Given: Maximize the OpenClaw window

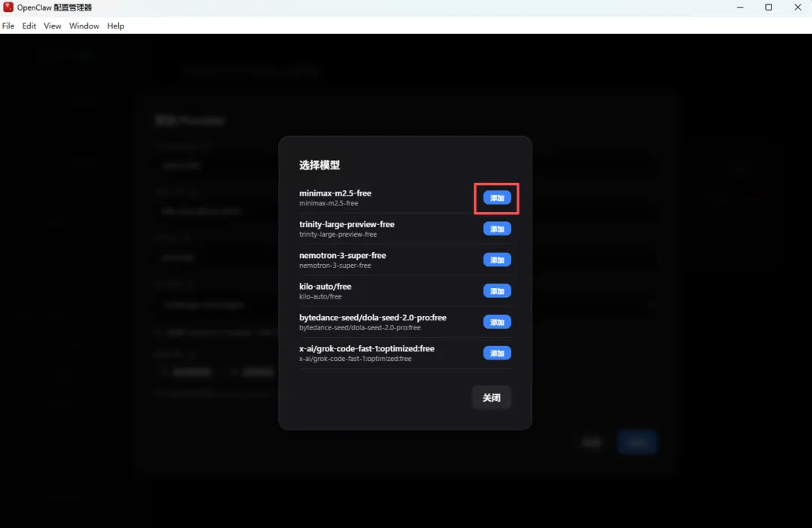Looking at the screenshot, I should 768,8.
